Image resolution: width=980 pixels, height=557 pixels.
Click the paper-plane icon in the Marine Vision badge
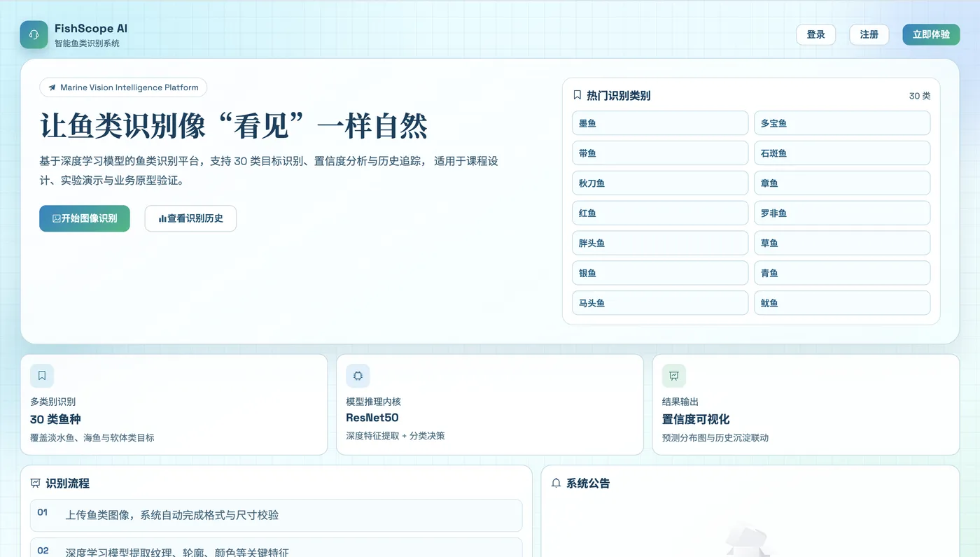tap(52, 87)
